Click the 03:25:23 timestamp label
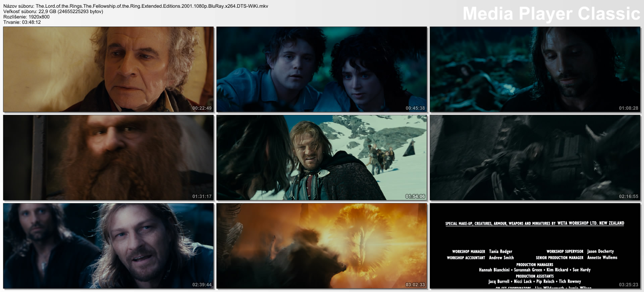The image size is (644, 292). click(628, 285)
